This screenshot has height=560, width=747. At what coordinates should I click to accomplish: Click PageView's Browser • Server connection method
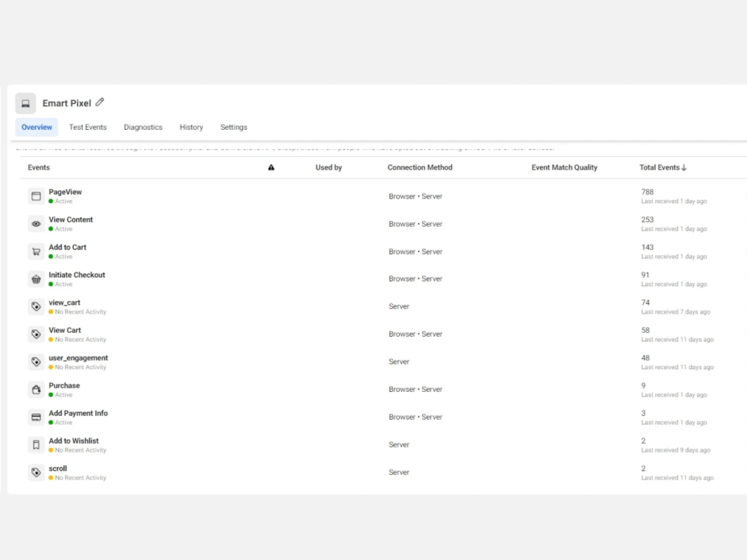[x=415, y=196]
